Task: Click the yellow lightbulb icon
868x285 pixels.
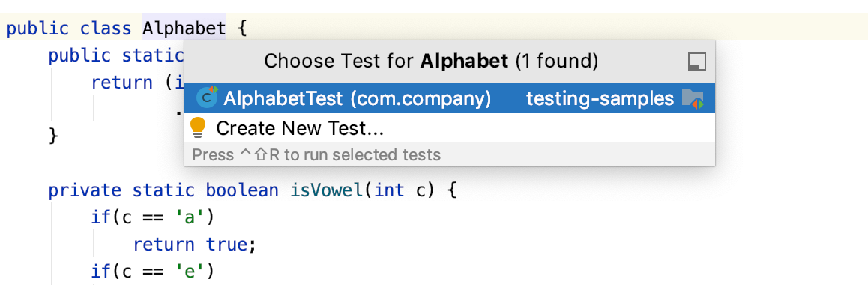Action: click(198, 128)
